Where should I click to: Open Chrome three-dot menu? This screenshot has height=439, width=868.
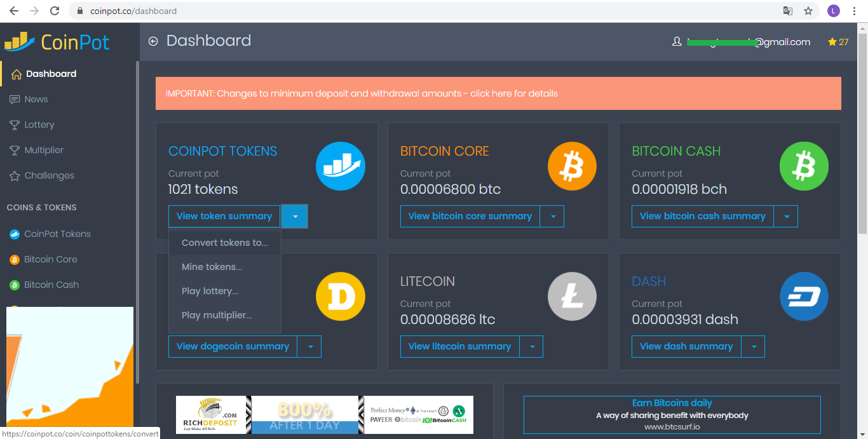tap(855, 11)
